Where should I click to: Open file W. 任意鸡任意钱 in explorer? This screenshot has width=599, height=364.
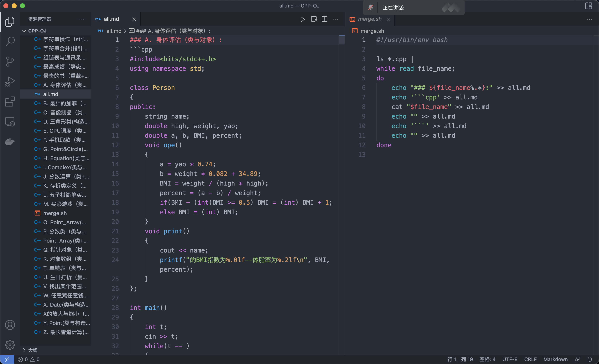(x=55, y=295)
